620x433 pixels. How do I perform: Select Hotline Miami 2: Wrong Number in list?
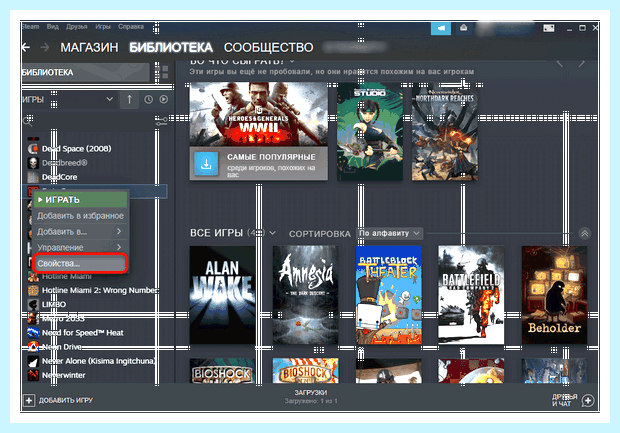[100, 290]
